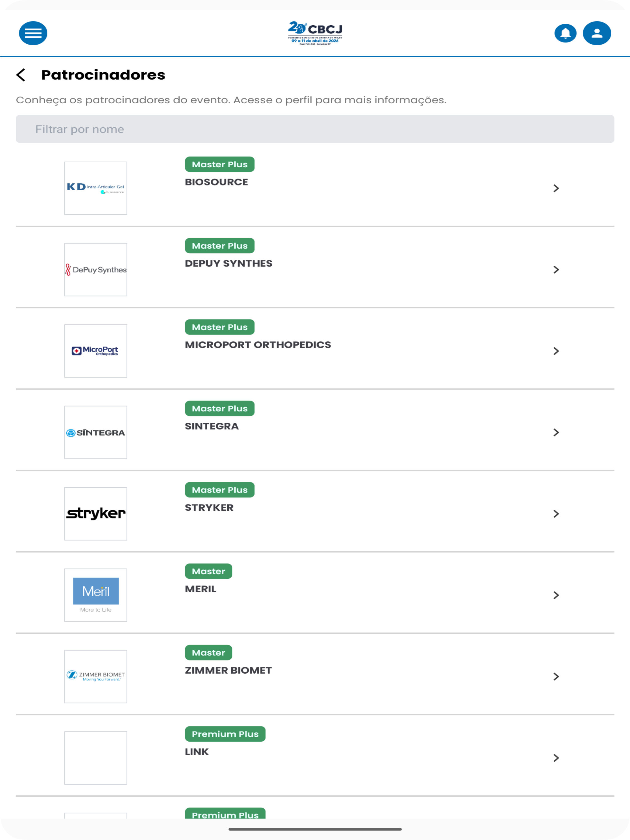
Task: Select the SINTEGRA sponsor name
Action: click(x=212, y=426)
